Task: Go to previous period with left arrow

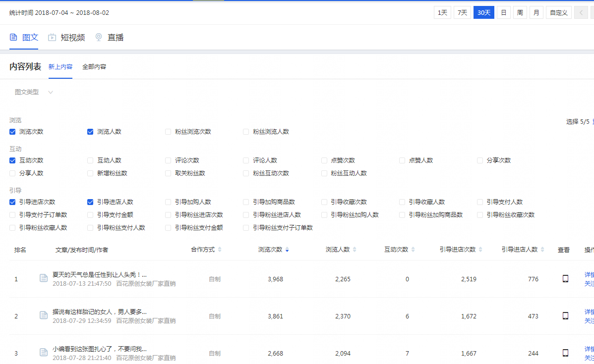Action: coord(581,12)
